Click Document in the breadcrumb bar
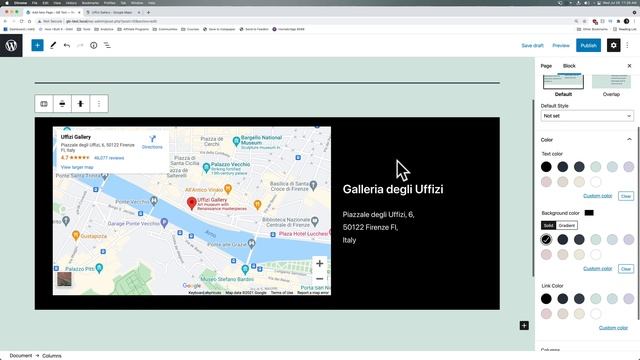Image resolution: width=640 pixels, height=360 pixels. [x=20, y=356]
